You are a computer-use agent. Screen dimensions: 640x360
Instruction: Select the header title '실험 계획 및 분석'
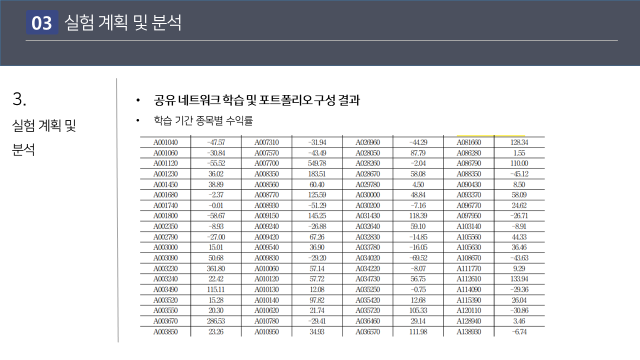tap(123, 22)
